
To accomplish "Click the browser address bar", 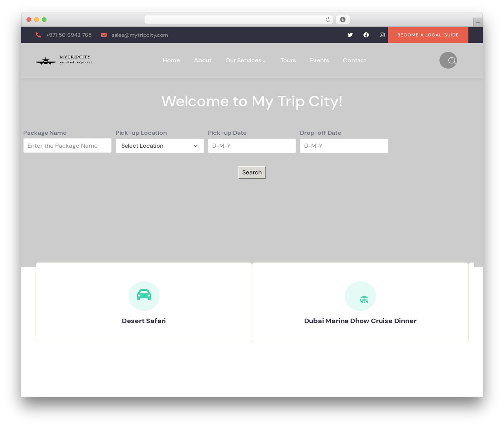I will (238, 20).
